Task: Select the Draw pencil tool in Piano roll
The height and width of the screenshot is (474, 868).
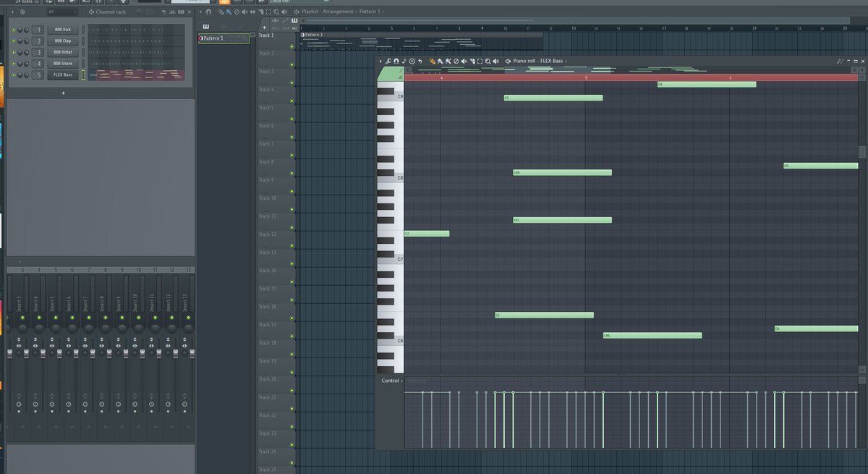Action: click(433, 62)
